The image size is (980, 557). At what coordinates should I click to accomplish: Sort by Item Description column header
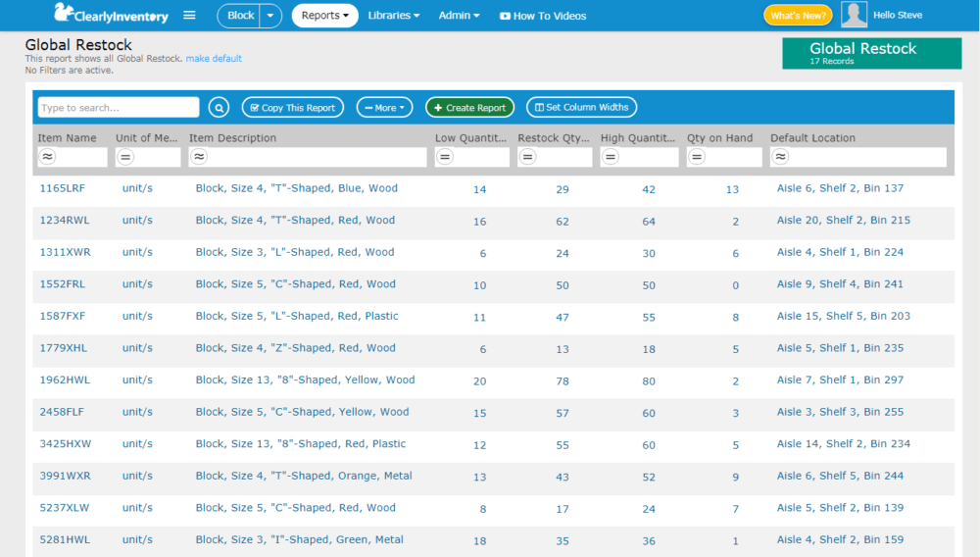[x=232, y=138]
